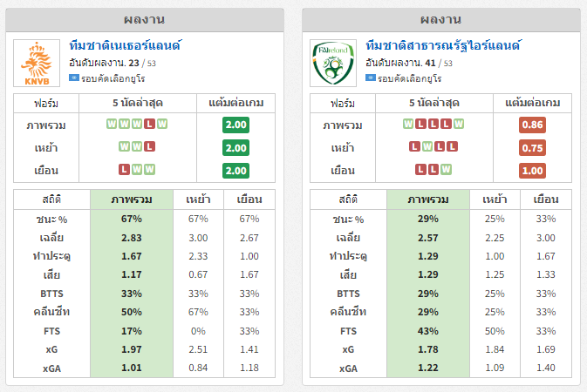Click the Netherlands xG overall value 1.97
Image resolution: width=587 pixels, height=392 pixels.
[x=132, y=349]
